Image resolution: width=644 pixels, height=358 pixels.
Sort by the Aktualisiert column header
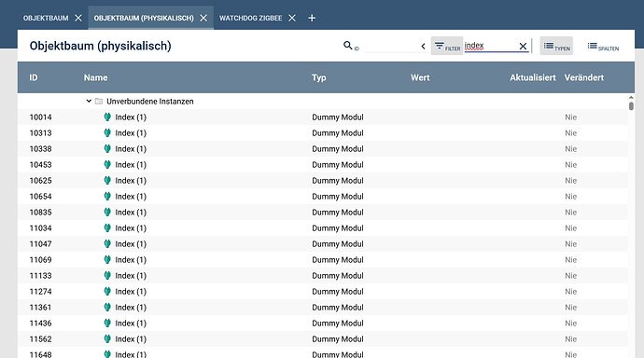(533, 77)
